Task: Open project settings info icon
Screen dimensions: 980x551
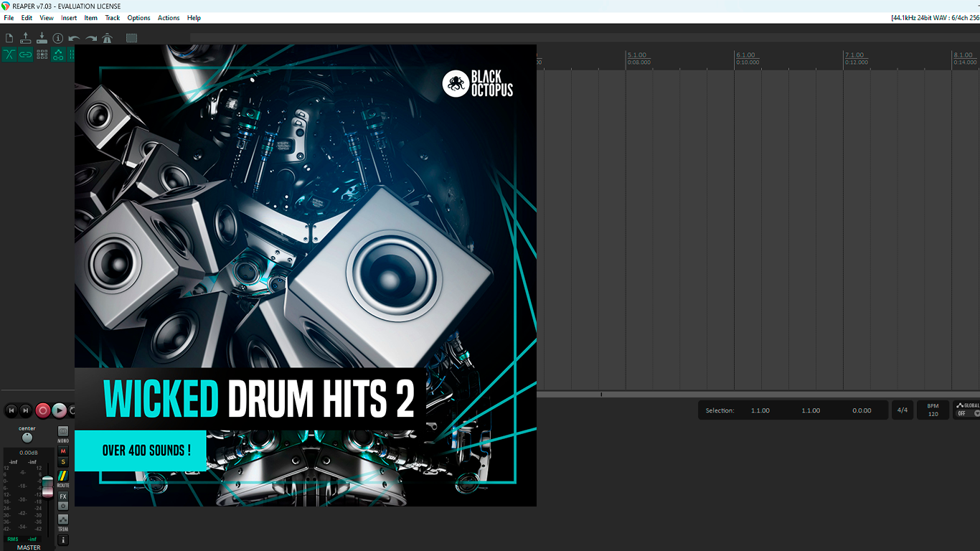Action: (58, 38)
